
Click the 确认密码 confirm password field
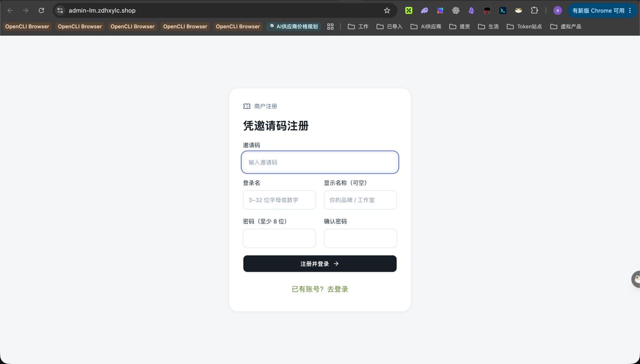[x=360, y=239]
